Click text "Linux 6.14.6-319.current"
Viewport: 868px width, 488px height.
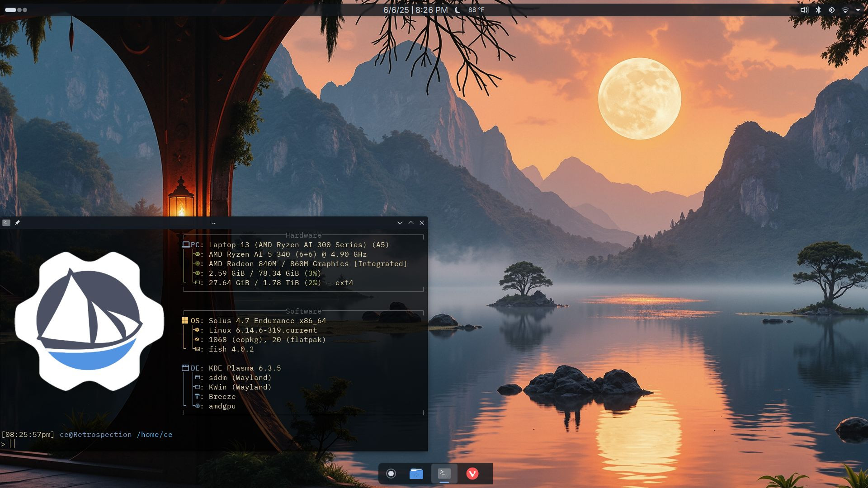click(263, 330)
